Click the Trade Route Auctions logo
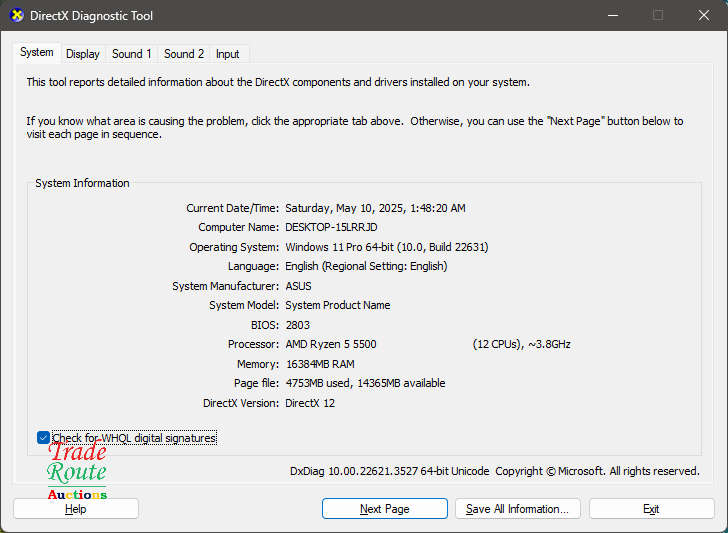Image resolution: width=728 pixels, height=533 pixels. [x=77, y=471]
